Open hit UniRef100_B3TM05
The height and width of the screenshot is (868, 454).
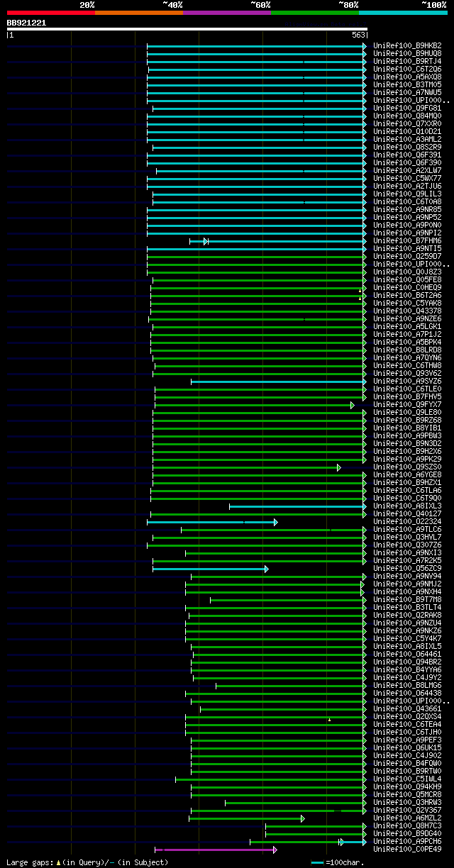click(x=408, y=85)
